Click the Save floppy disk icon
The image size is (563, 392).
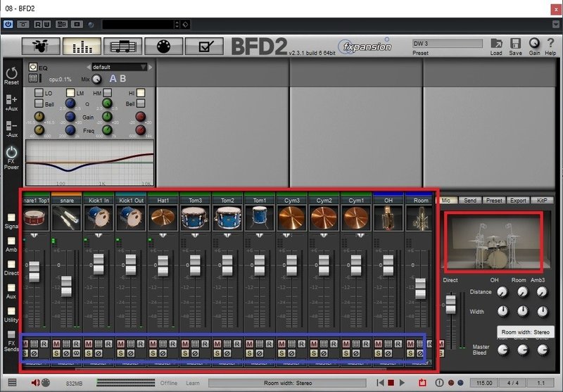click(x=515, y=44)
